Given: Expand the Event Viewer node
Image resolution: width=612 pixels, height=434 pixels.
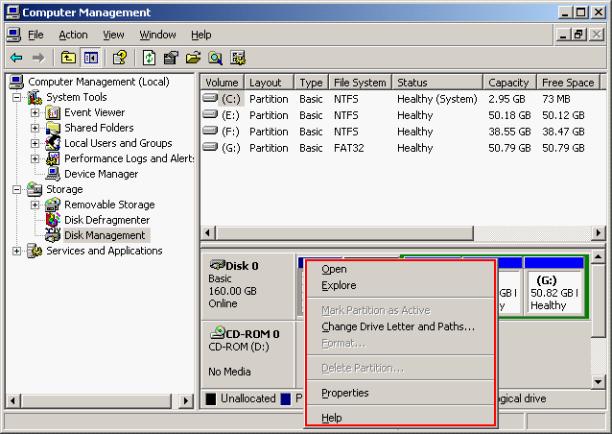Looking at the screenshot, I should coord(35,112).
